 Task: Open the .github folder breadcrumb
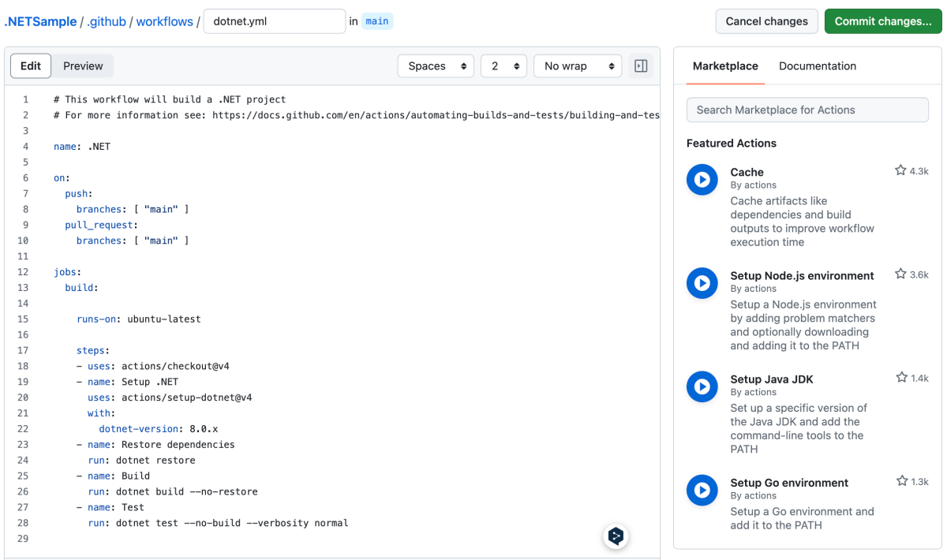click(x=107, y=21)
